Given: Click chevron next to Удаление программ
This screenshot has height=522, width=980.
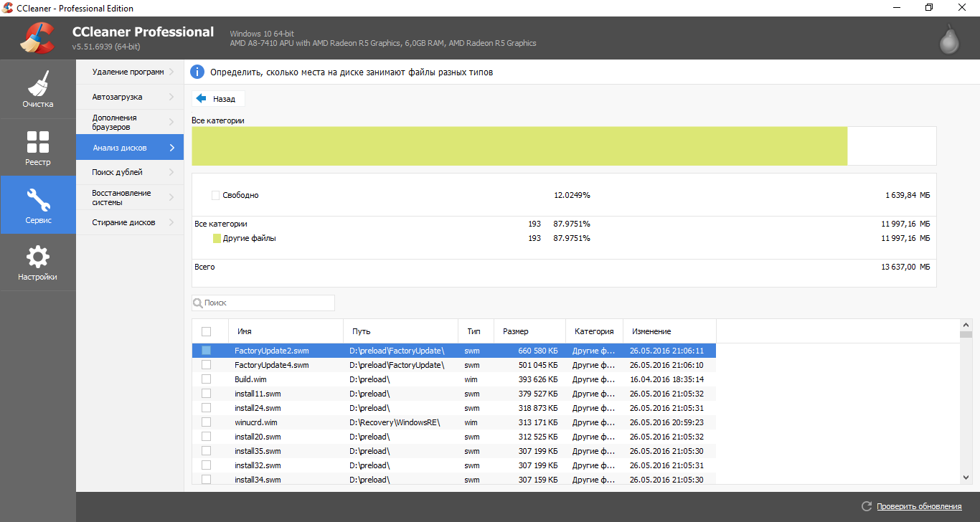Looking at the screenshot, I should (x=171, y=72).
